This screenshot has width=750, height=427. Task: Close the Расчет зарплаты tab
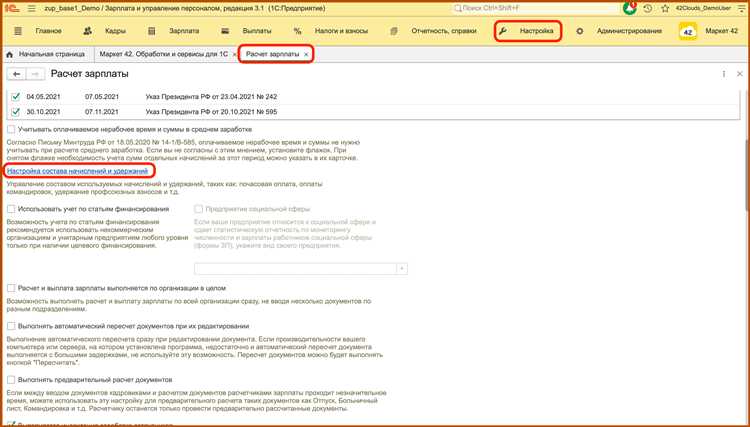(x=306, y=53)
